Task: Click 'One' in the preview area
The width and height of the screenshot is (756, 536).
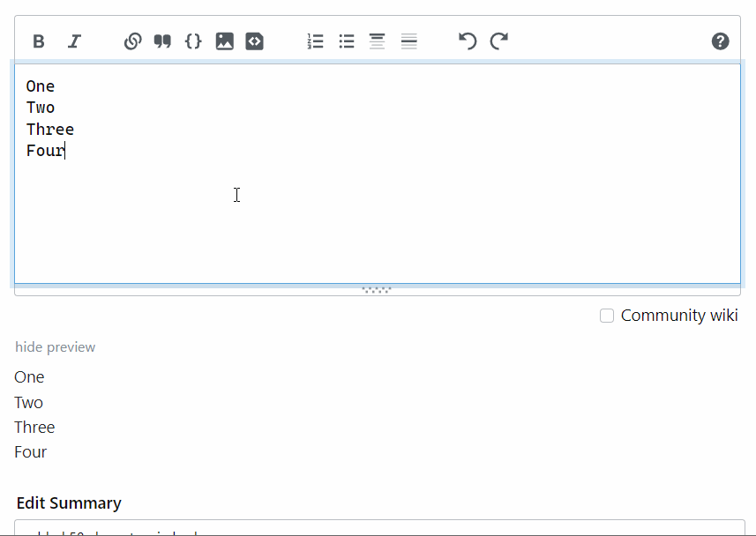Action: point(29,377)
